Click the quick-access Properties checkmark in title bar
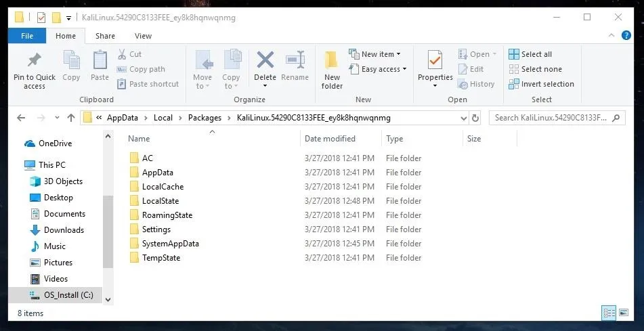The width and height of the screenshot is (644, 331). click(x=41, y=18)
